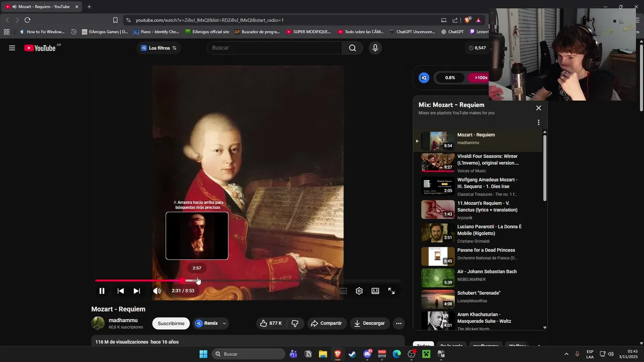Show hidden system tray icons
The width and height of the screenshot is (644, 362).
566,354
